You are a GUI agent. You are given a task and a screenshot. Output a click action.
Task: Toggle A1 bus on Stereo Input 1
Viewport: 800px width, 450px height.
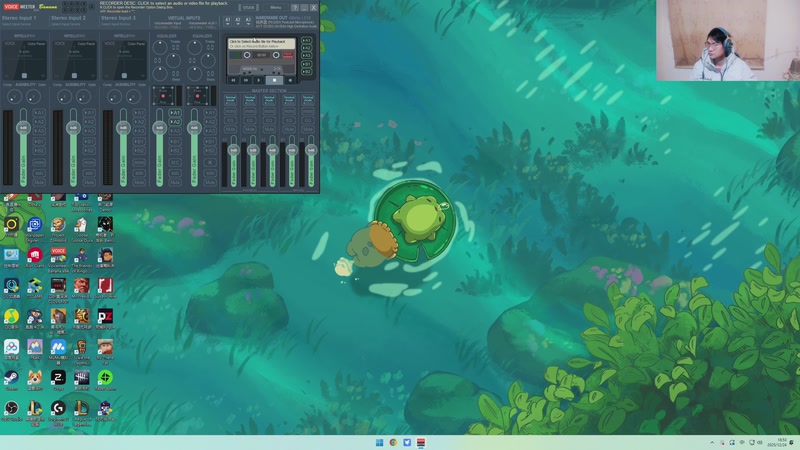tap(39, 113)
